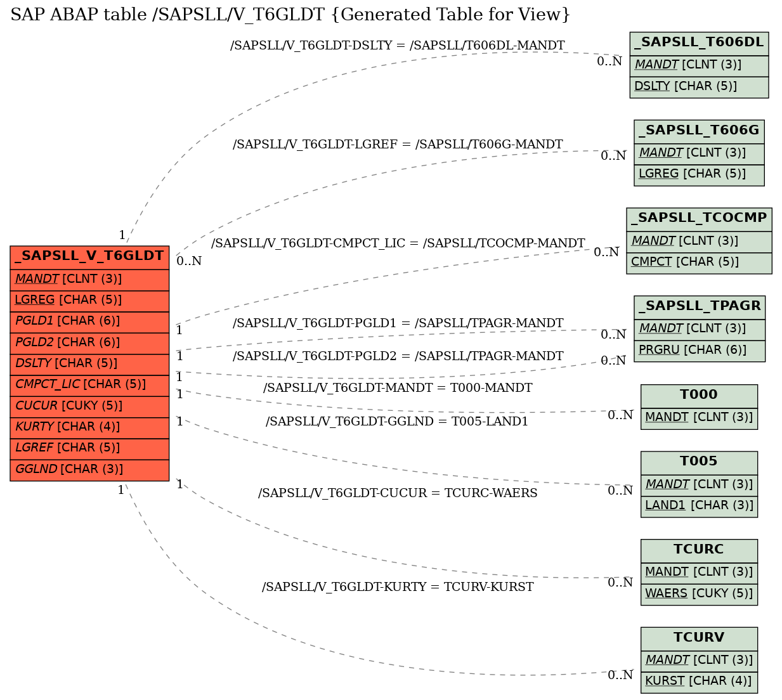Click the KURTY = TCURV-KURST relation label
The height and width of the screenshot is (700, 782).
tap(398, 587)
